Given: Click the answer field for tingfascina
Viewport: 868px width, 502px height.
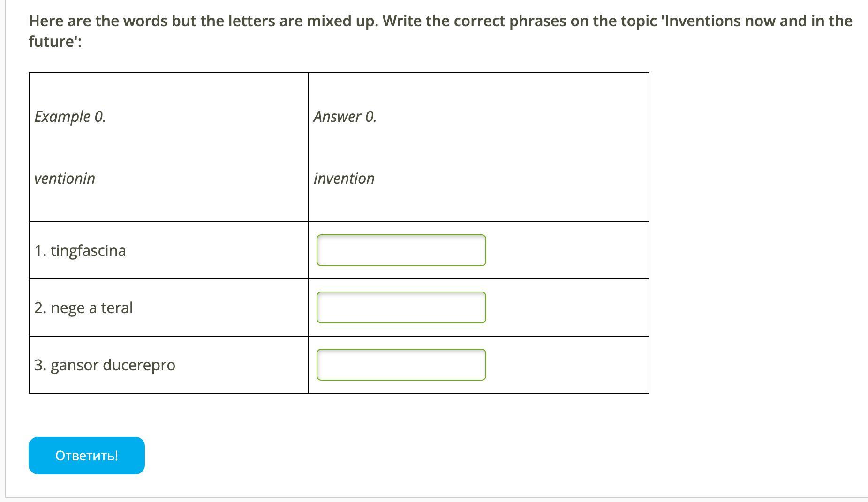Looking at the screenshot, I should pyautogui.click(x=401, y=250).
